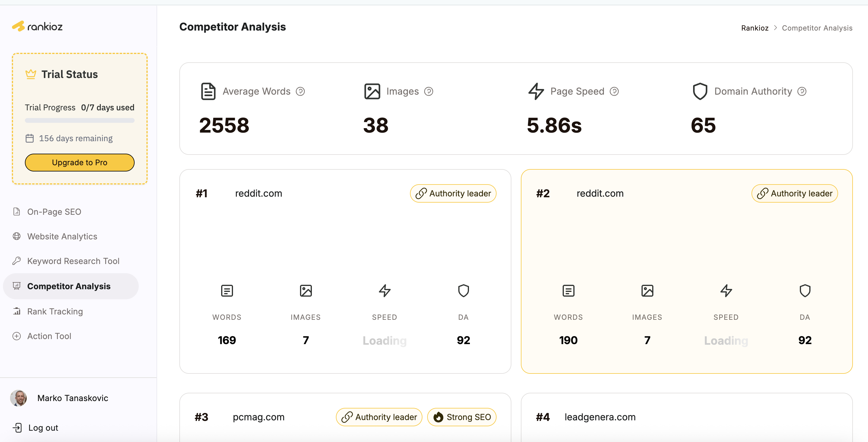Open the Keyword Research Tool

(x=73, y=261)
